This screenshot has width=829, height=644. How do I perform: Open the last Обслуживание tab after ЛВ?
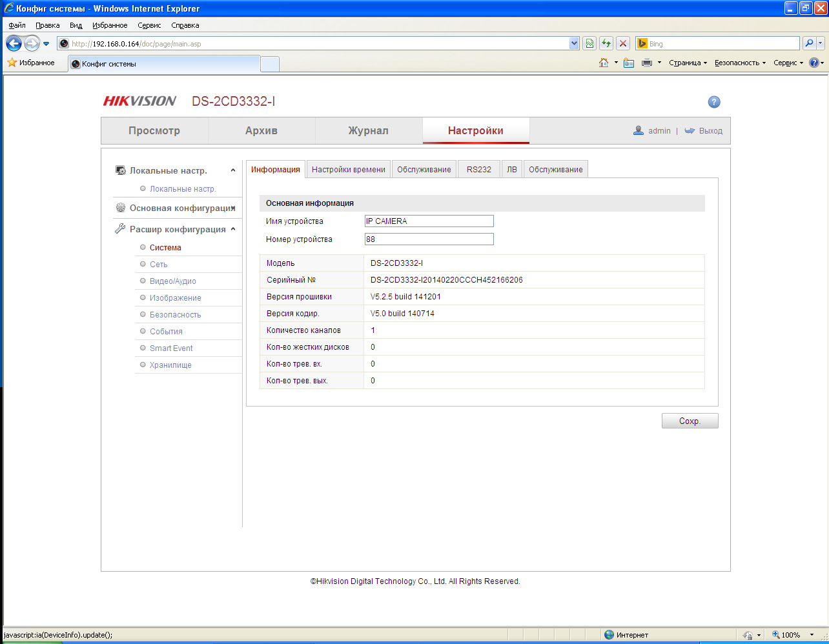[x=556, y=169]
